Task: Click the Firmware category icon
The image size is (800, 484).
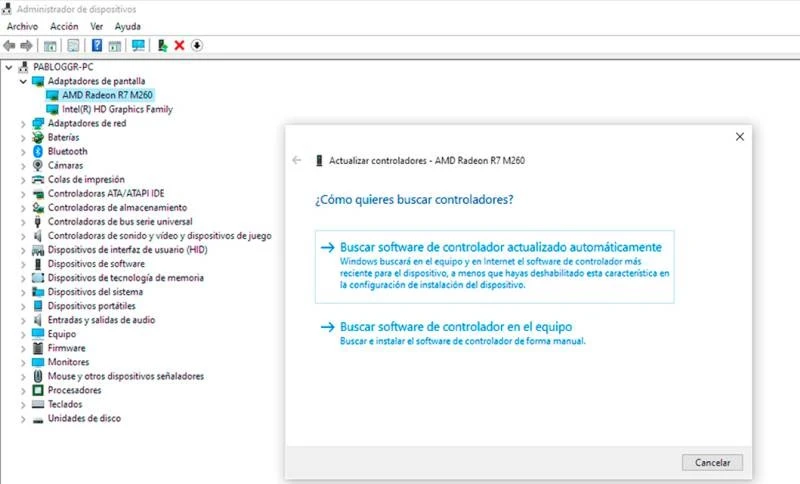Action: [38, 348]
